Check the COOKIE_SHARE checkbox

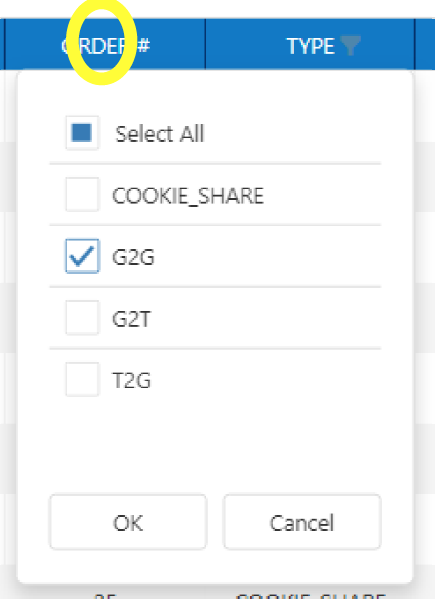tap(82, 194)
